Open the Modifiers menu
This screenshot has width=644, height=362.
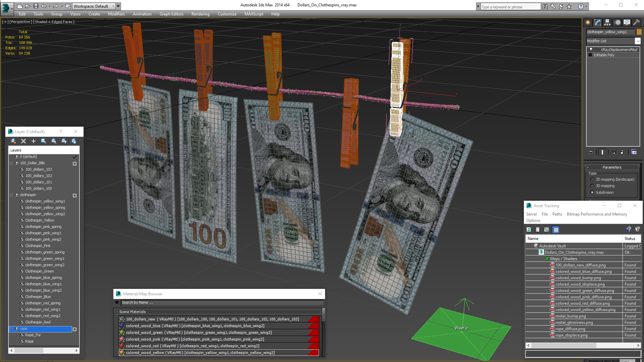[116, 14]
